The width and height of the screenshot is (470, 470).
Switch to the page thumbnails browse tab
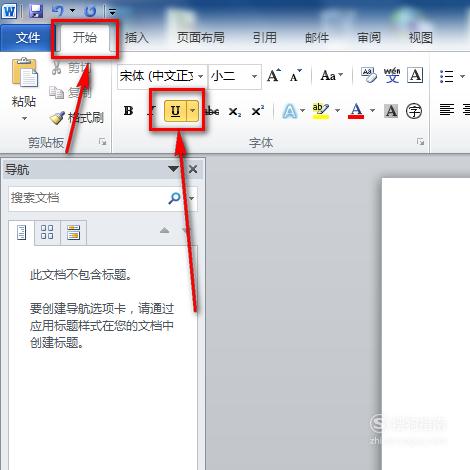coord(47,232)
